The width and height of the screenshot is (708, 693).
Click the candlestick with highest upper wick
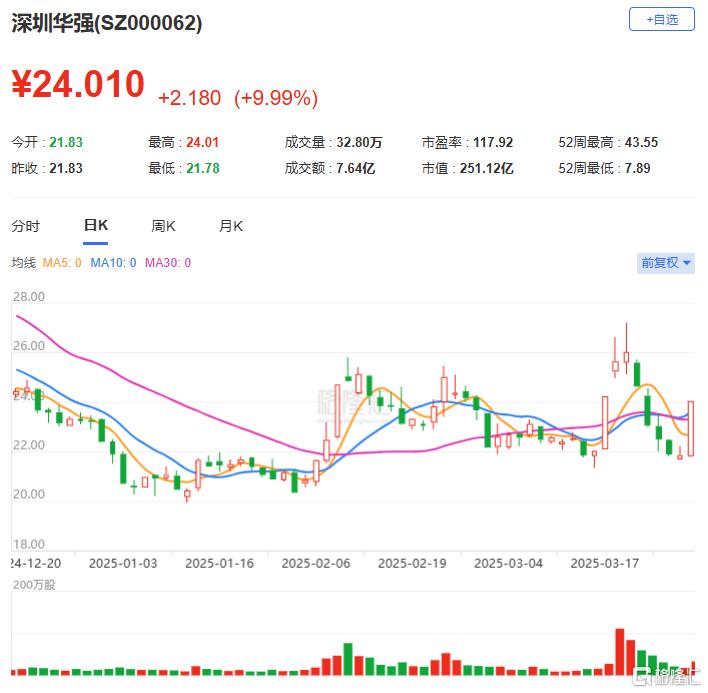[x=626, y=349]
